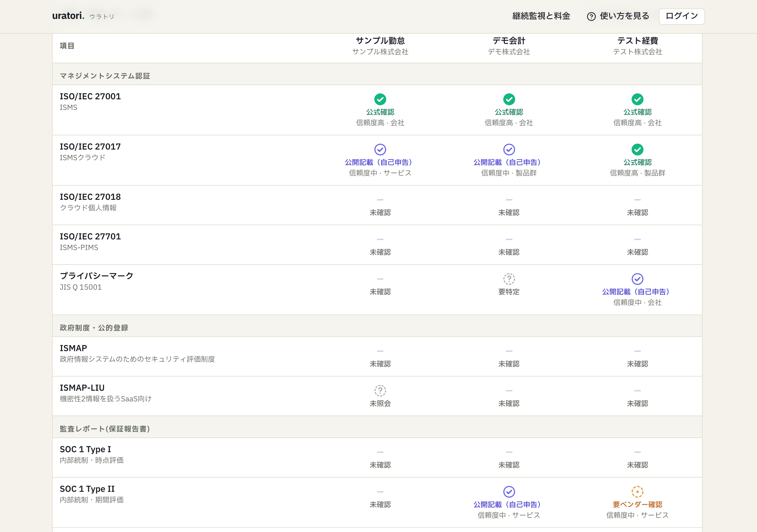
Task: Click the 政府制度・公的登録 section heading
Action: tap(94, 328)
